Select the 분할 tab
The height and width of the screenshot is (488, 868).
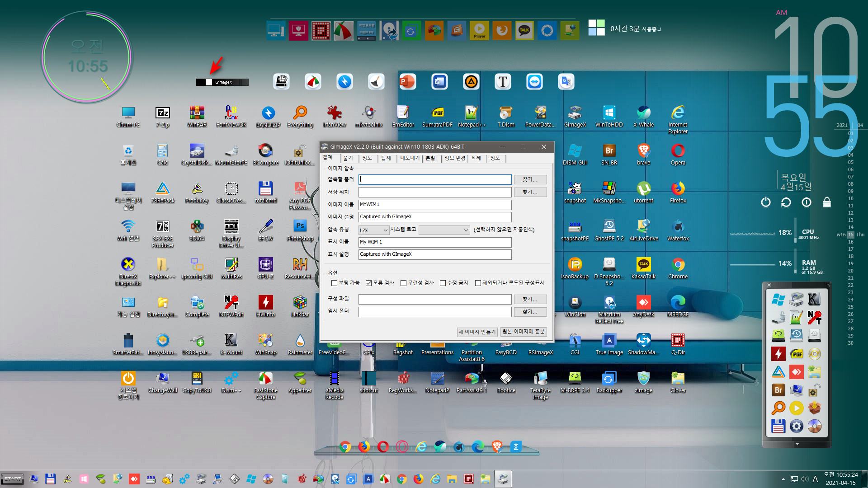pyautogui.click(x=430, y=158)
